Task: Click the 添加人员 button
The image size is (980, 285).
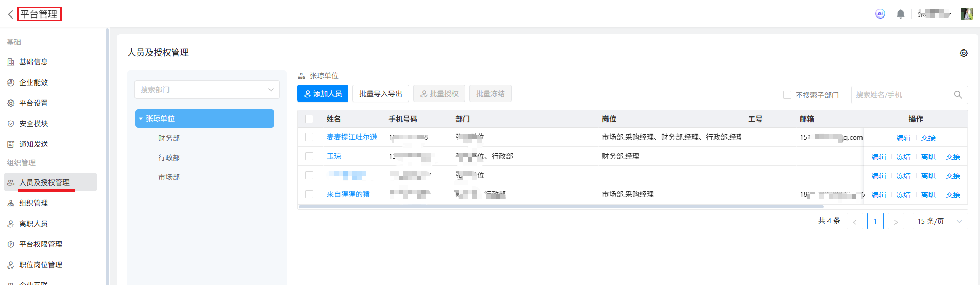Action: pyautogui.click(x=323, y=94)
